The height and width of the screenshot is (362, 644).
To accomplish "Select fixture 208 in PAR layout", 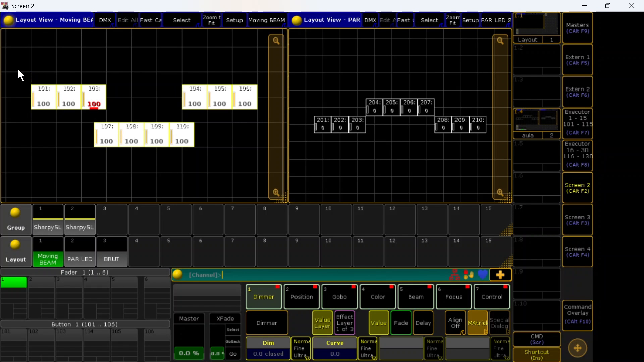I will click(443, 124).
